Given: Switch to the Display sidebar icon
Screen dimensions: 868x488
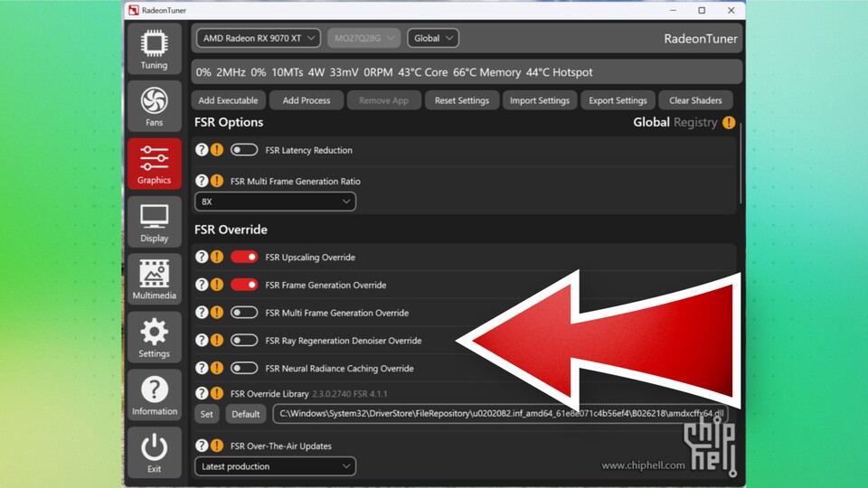Looking at the screenshot, I should point(154,222).
